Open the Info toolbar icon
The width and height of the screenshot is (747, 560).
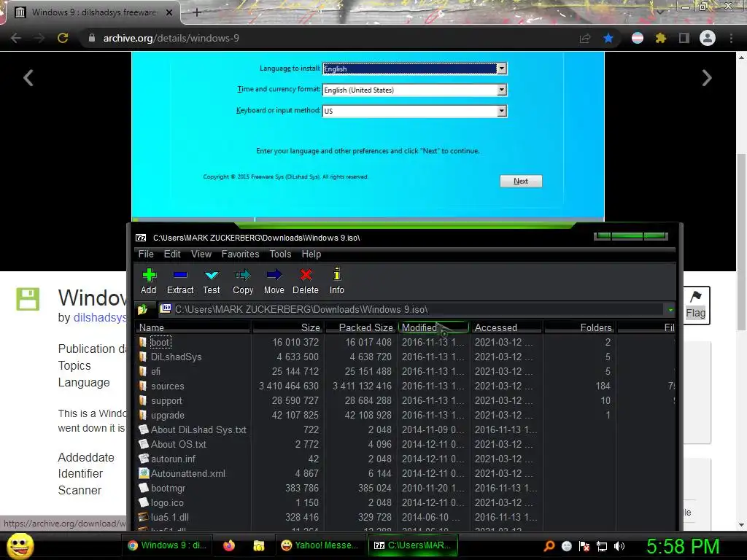[337, 281]
